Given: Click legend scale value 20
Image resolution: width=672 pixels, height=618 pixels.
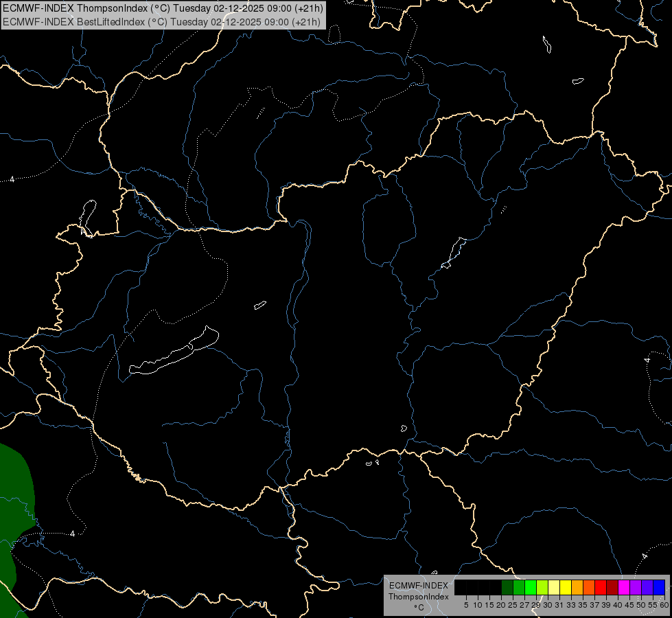Looking at the screenshot, I should pyautogui.click(x=501, y=605).
